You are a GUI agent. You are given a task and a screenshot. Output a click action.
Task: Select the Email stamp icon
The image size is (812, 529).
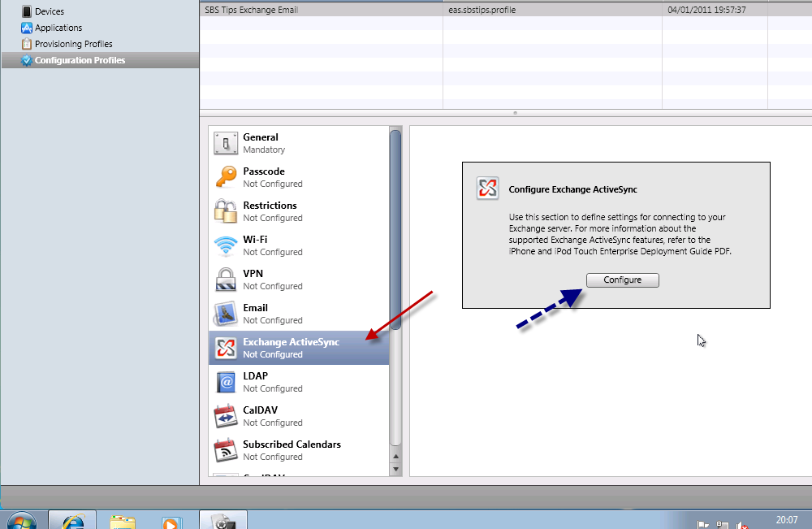pyautogui.click(x=225, y=314)
